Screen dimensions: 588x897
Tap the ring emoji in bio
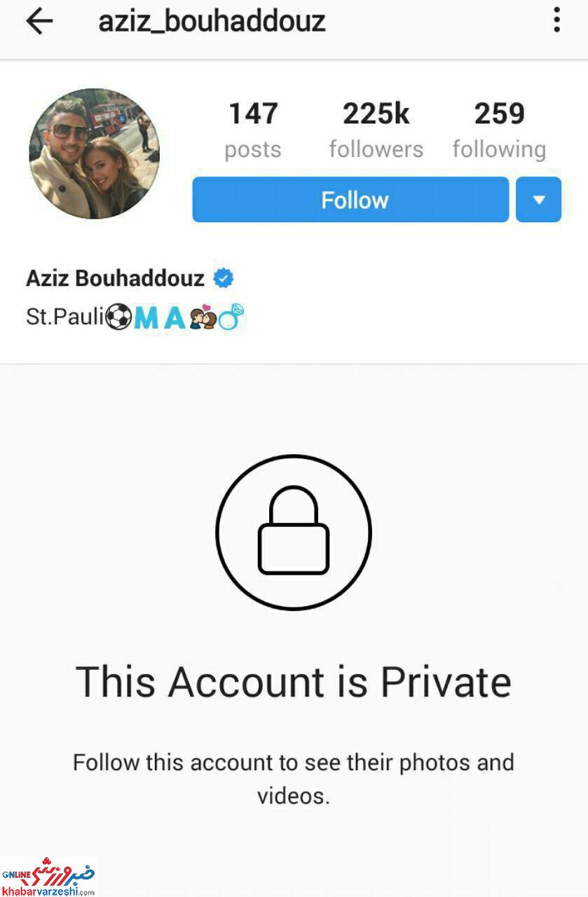click(x=231, y=317)
